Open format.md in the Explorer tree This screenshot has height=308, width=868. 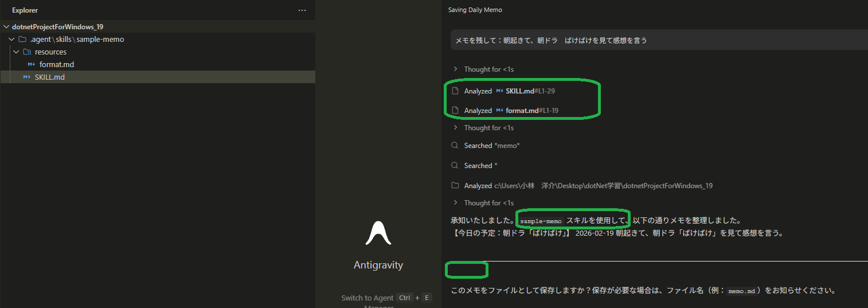pyautogui.click(x=57, y=65)
